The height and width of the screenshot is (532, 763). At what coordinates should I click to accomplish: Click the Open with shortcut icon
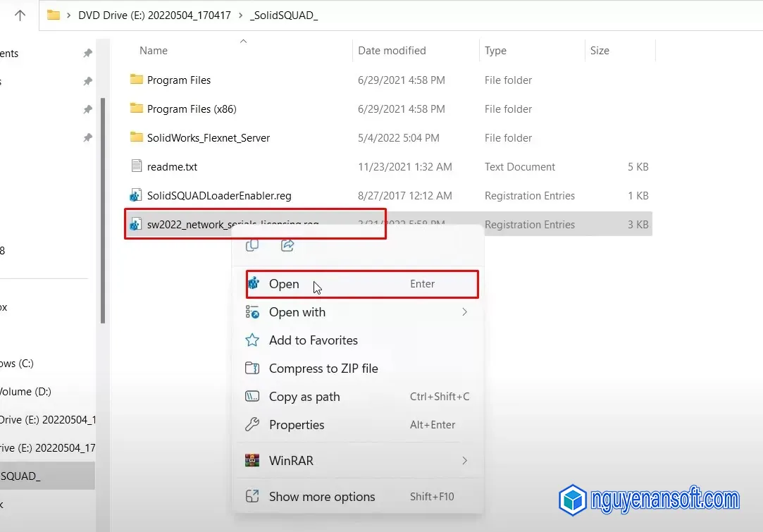253,312
